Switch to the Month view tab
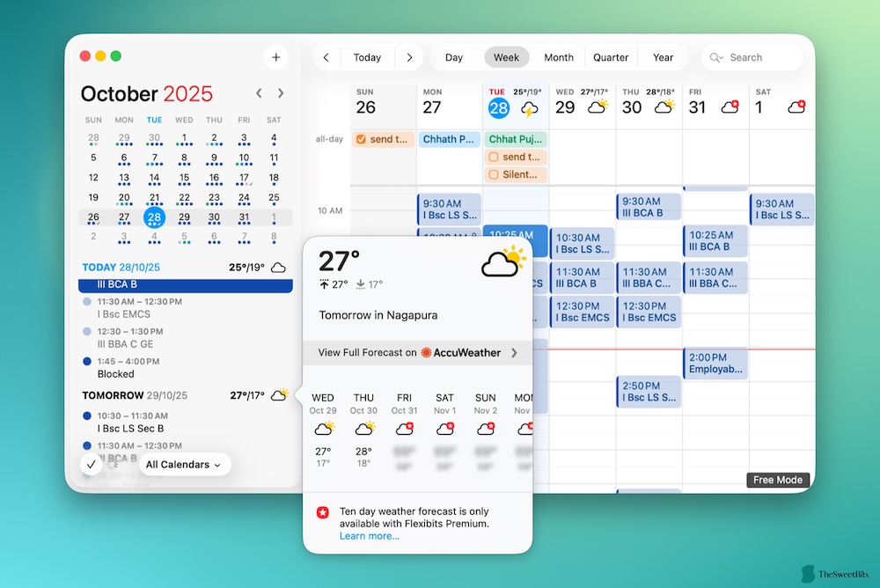 [559, 56]
